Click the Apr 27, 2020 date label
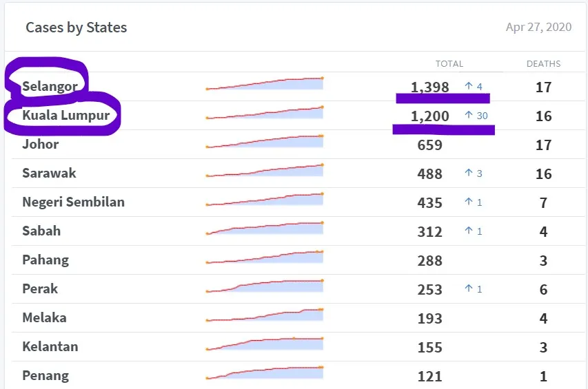The width and height of the screenshot is (588, 389). point(538,27)
